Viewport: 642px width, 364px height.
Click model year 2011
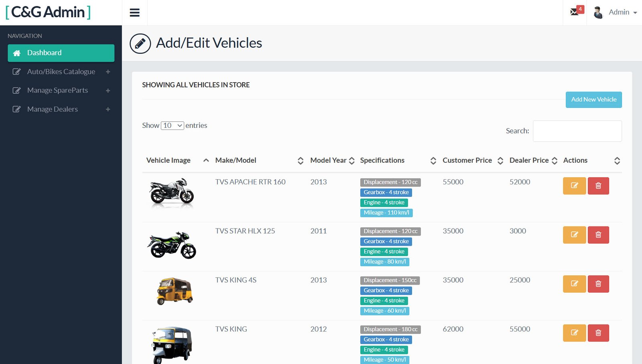319,231
